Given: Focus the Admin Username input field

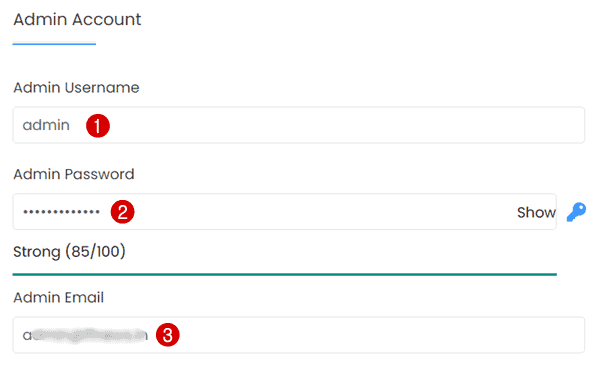Looking at the screenshot, I should point(299,125).
